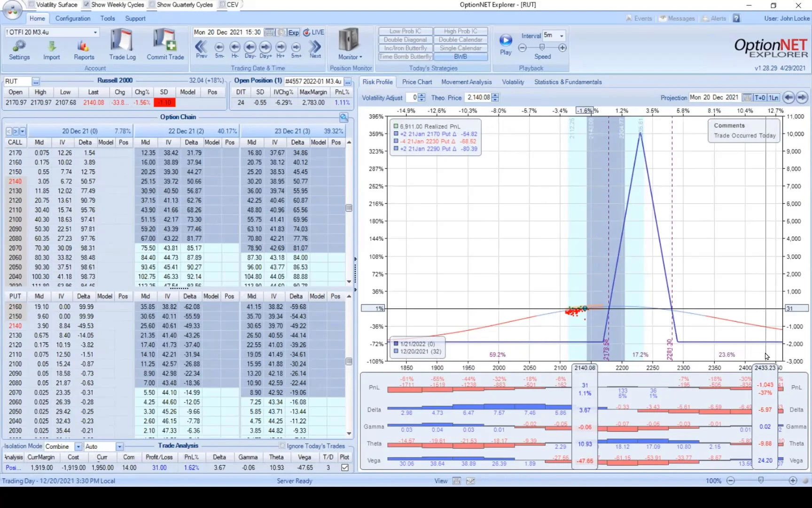This screenshot has height=508, width=812.
Task: Open the playback Interval 5m dropdown
Action: pyautogui.click(x=561, y=36)
